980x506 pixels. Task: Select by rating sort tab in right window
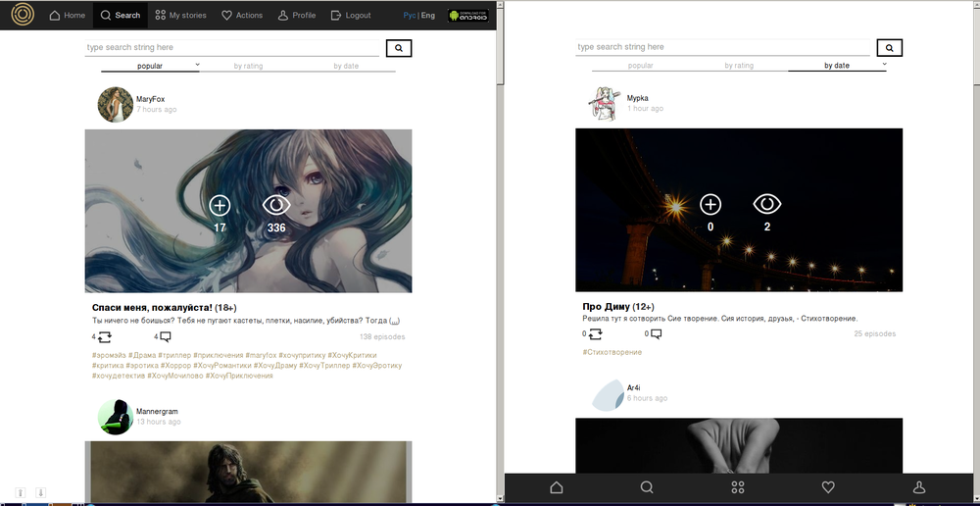(739, 65)
